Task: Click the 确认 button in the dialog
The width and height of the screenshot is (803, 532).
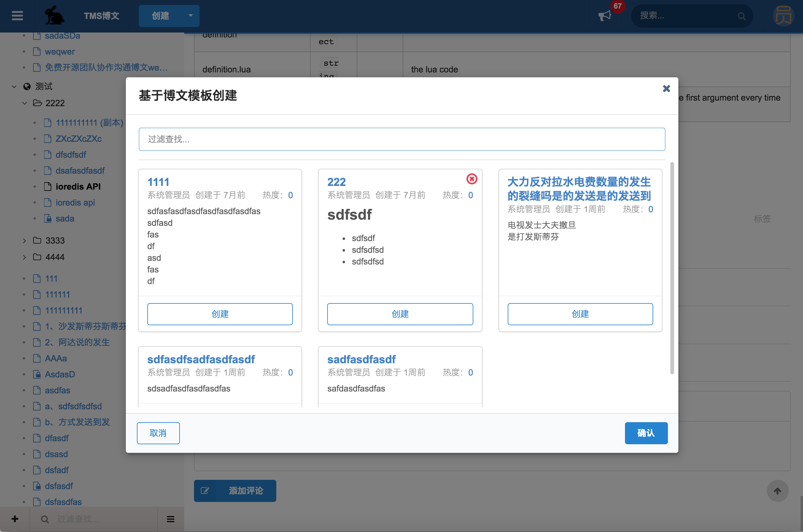Action: 646,433
